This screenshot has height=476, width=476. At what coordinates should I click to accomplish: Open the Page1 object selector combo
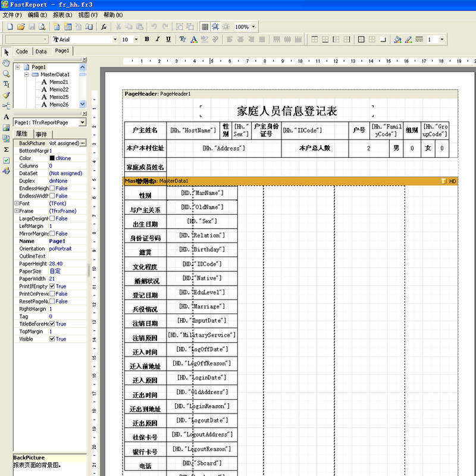click(82, 123)
